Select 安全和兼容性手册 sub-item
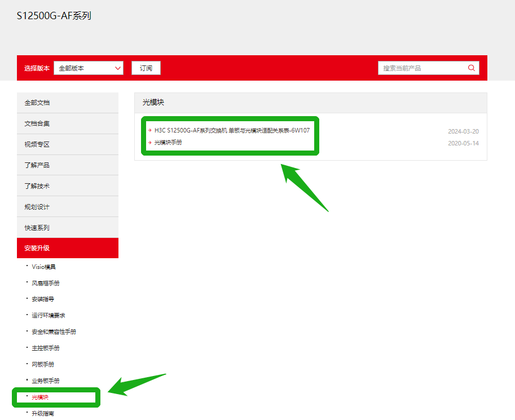The height and width of the screenshot is (420, 515). coord(54,331)
